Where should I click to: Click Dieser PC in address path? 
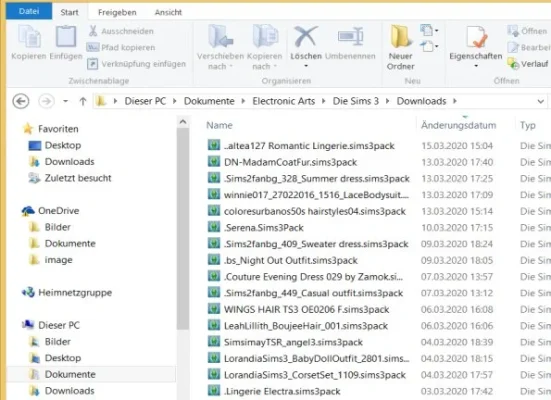click(145, 101)
